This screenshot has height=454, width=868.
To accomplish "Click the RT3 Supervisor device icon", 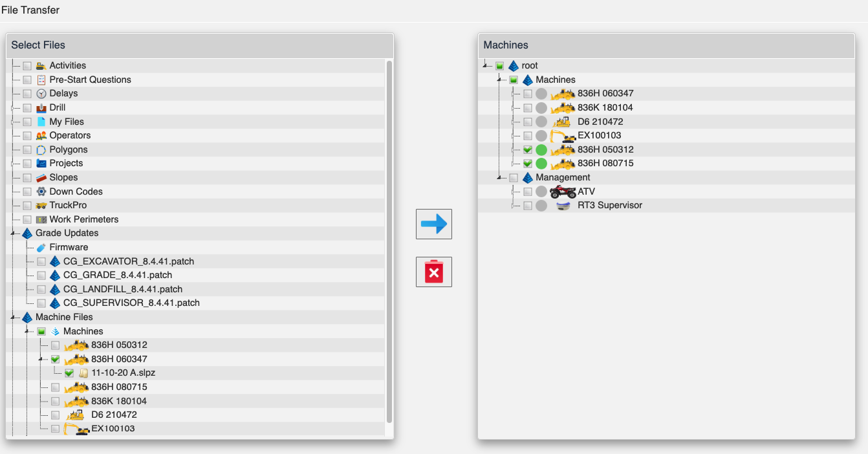I will 563,206.
